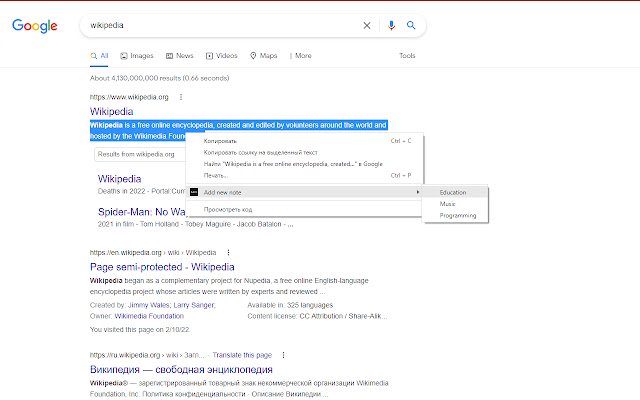Open the main Wikipedia result title
Image resolution: width=640 pixels, height=400 pixels.
111,111
